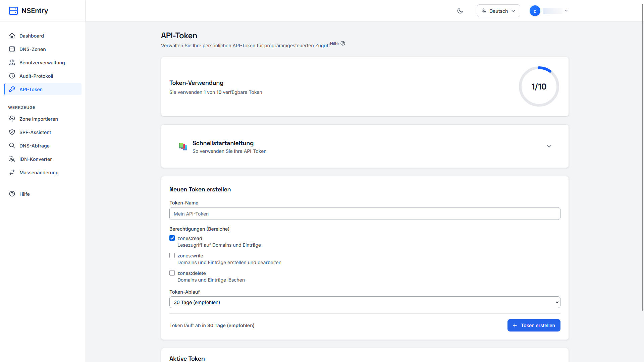This screenshot has height=362, width=644.
Task: Click the Dashboard home icon
Action: pos(12,36)
